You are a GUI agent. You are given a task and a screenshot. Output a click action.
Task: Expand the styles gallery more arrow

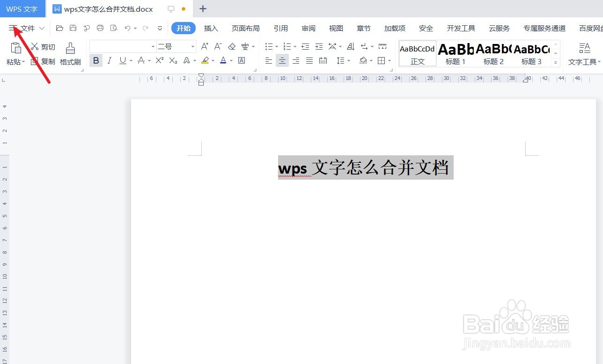pyautogui.click(x=556, y=62)
